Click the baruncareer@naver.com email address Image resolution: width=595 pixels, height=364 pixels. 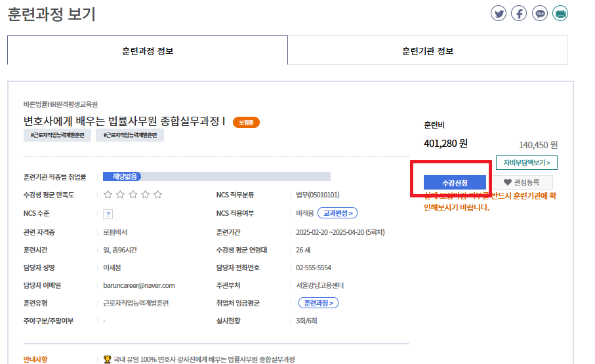[x=139, y=285]
